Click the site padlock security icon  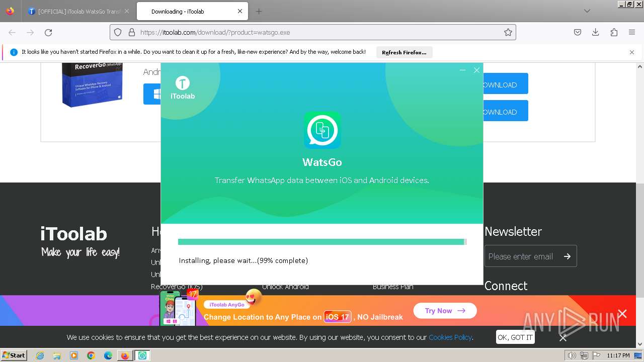pos(132,32)
